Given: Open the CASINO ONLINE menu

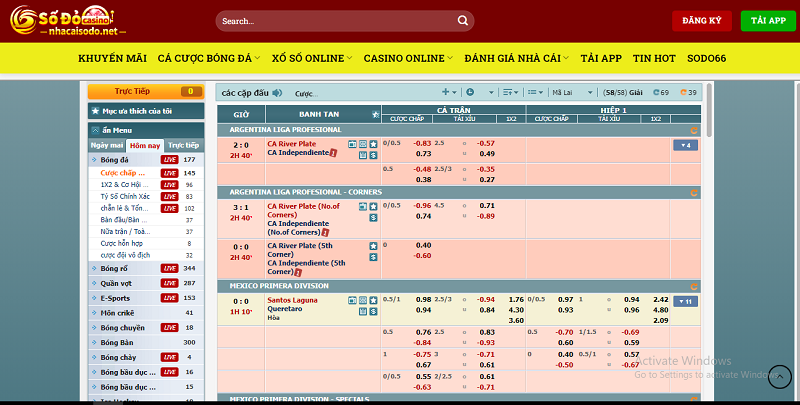Looking at the screenshot, I should pos(408,58).
